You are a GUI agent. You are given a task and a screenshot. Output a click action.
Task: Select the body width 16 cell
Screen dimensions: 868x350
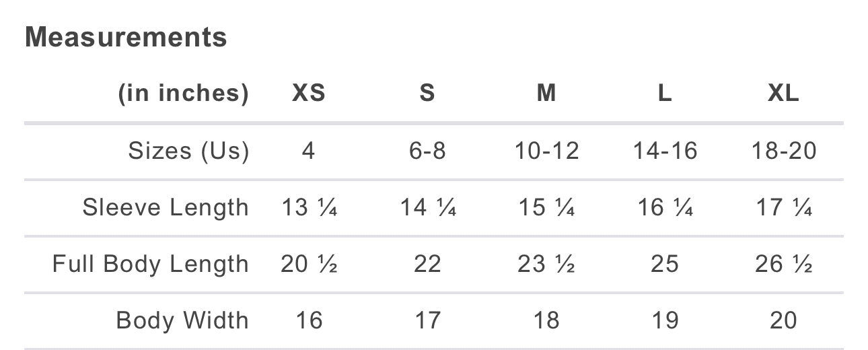coord(309,320)
